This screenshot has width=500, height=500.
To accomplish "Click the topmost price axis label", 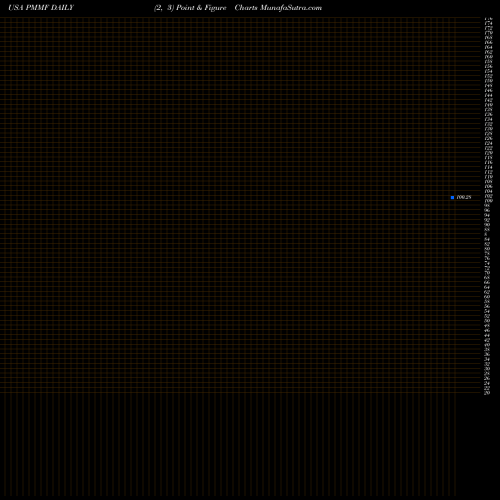I will click(x=488, y=19).
